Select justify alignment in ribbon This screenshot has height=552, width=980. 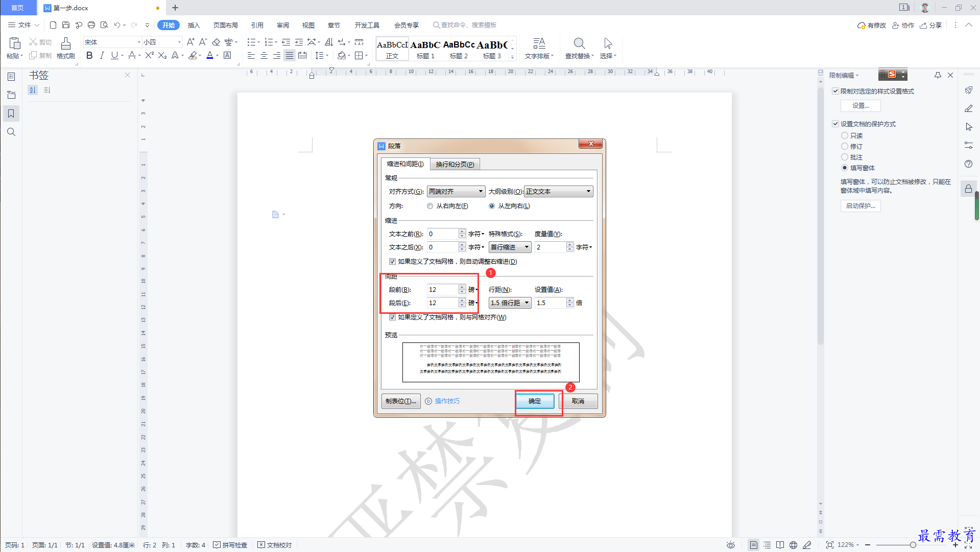(x=290, y=55)
